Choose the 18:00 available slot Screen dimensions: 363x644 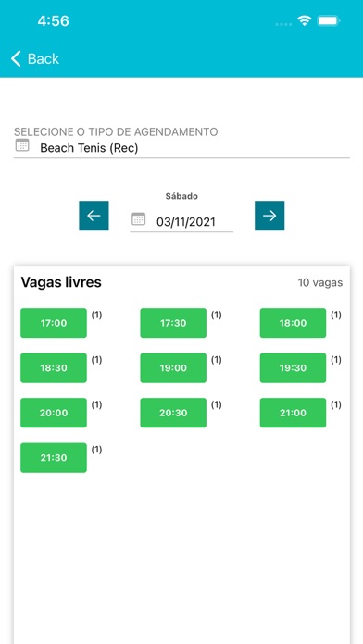pos(293,323)
